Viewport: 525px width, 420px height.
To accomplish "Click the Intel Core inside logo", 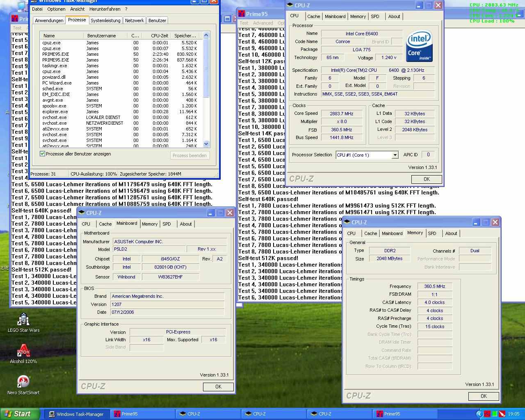I will click(x=419, y=46).
